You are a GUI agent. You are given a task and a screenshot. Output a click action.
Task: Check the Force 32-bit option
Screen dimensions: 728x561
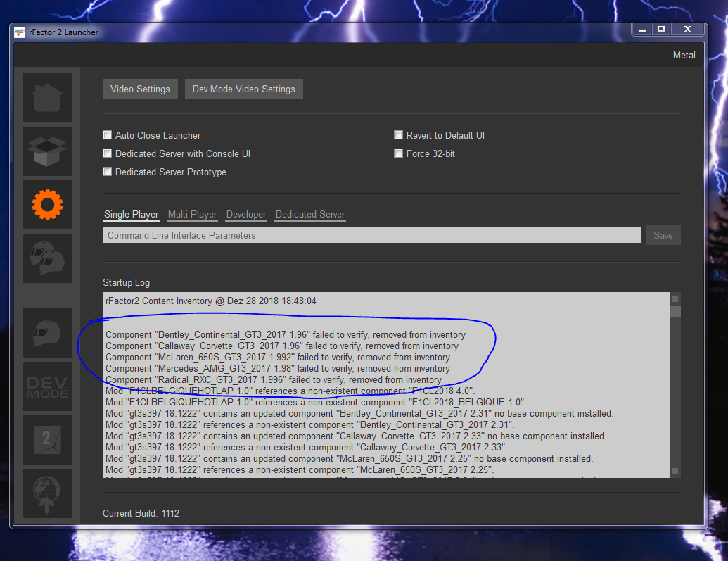pyautogui.click(x=399, y=153)
